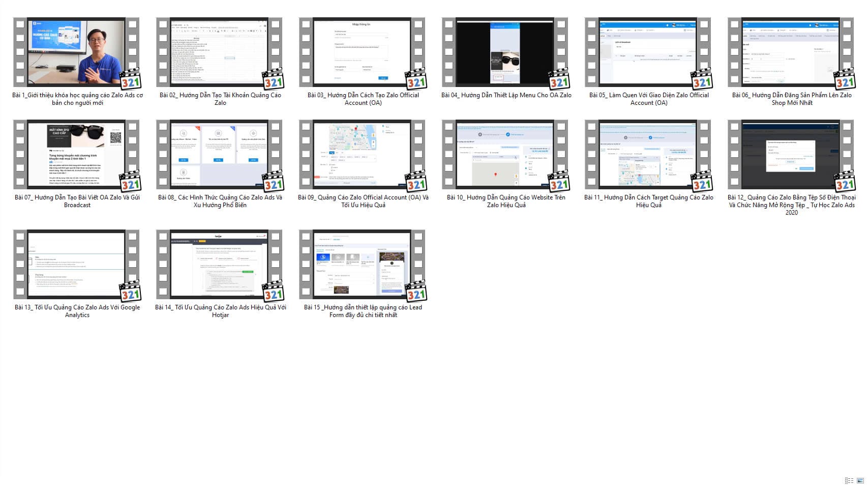Select thumbnail of Bài 02 Tạo Tài Khoản Quảng Cáo
The height and width of the screenshot is (487, 868).
(x=220, y=52)
